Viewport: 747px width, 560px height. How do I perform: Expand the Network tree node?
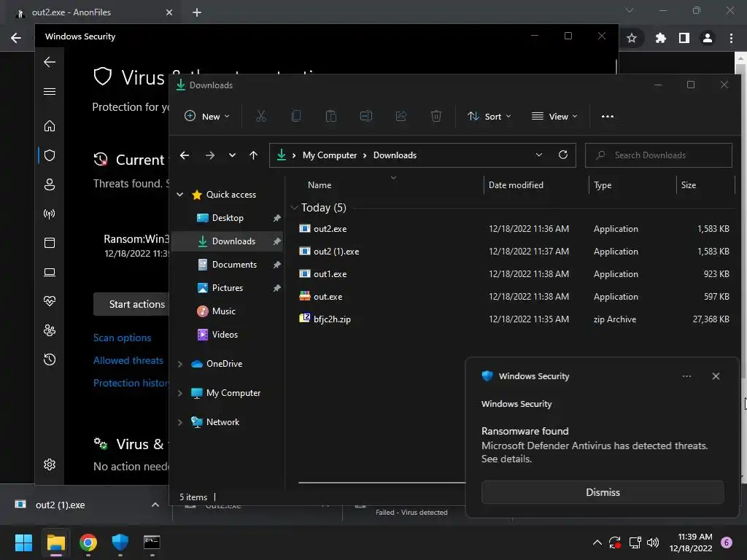180,422
